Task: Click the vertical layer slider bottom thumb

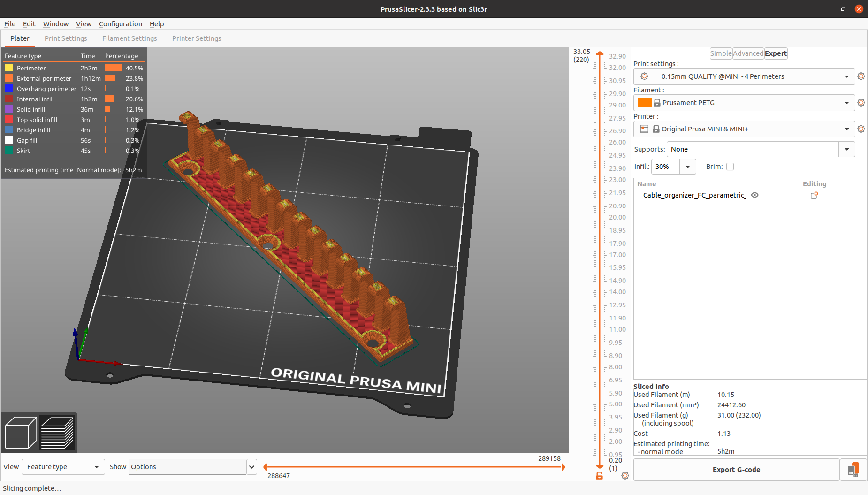Action: tap(600, 466)
